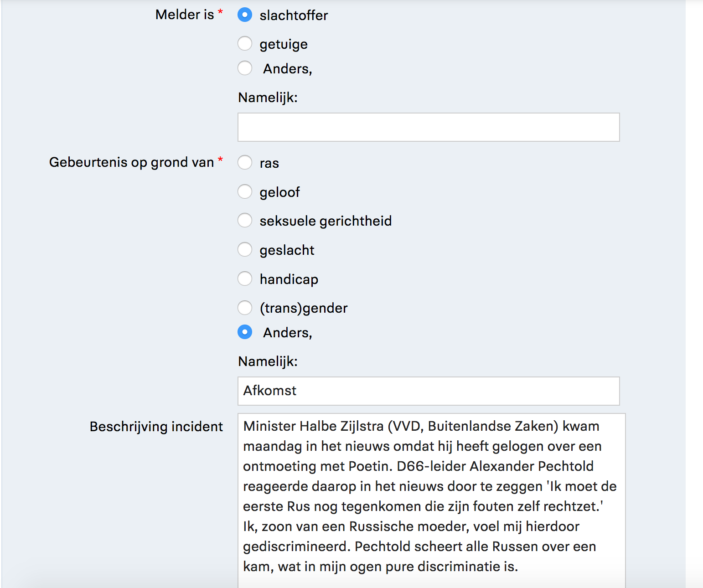Viewport: 703px width, 588px height.
Task: Select the '(trans)gender' radio button
Action: [x=245, y=308]
